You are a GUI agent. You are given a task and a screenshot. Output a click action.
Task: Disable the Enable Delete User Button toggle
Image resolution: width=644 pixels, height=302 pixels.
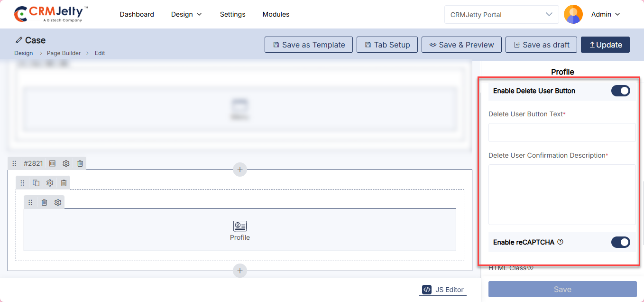click(x=620, y=91)
